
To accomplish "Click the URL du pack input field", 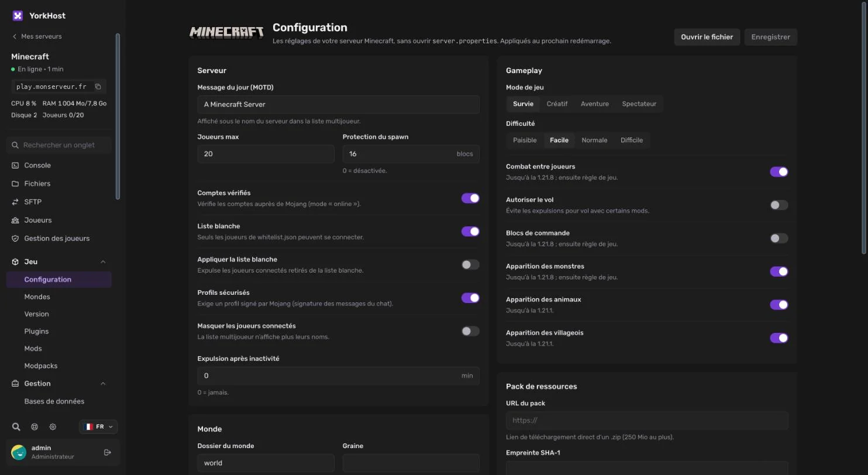I will (x=647, y=421).
